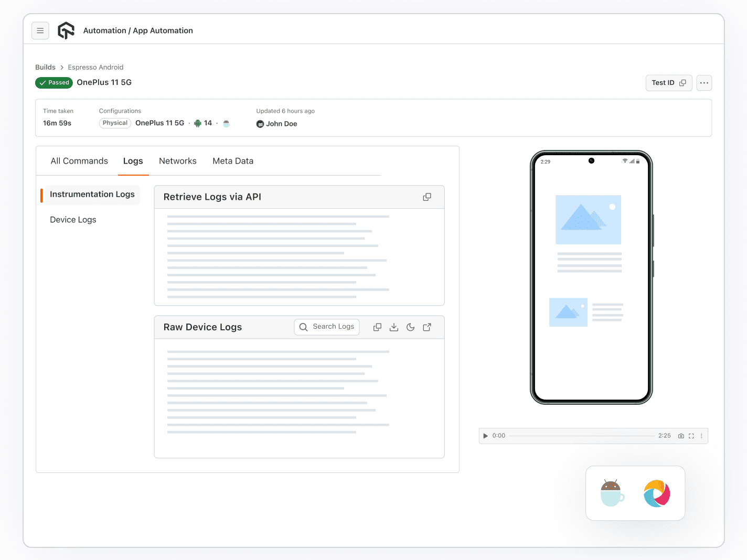Expand the Builds breadcrumb
This screenshot has width=747, height=560.
(x=45, y=67)
